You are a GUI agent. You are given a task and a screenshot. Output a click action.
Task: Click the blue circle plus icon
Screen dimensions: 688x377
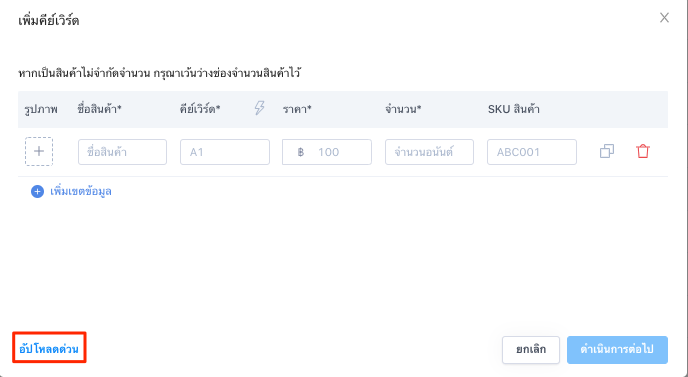37,191
